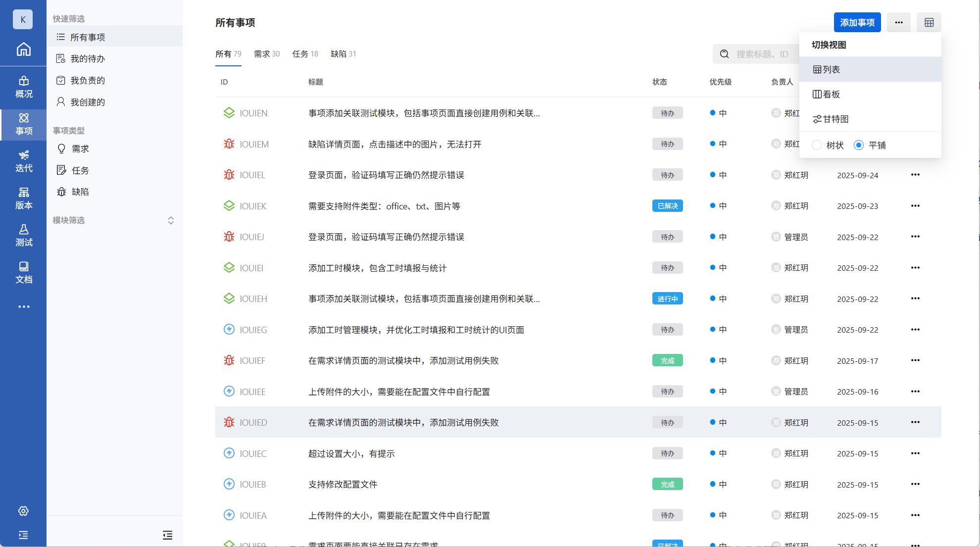This screenshot has width=980, height=547.
Task: Open the 版本 version section
Action: [23, 199]
